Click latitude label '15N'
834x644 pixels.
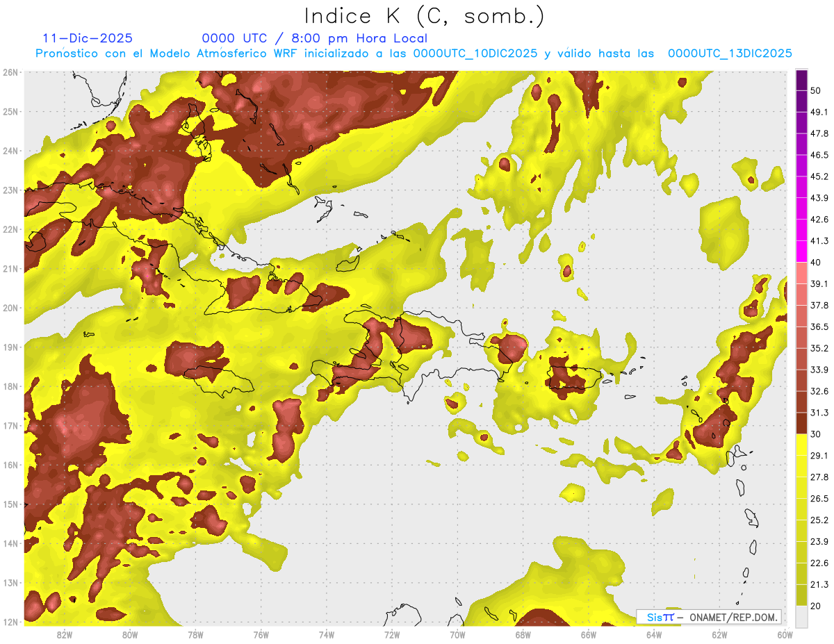(x=10, y=504)
